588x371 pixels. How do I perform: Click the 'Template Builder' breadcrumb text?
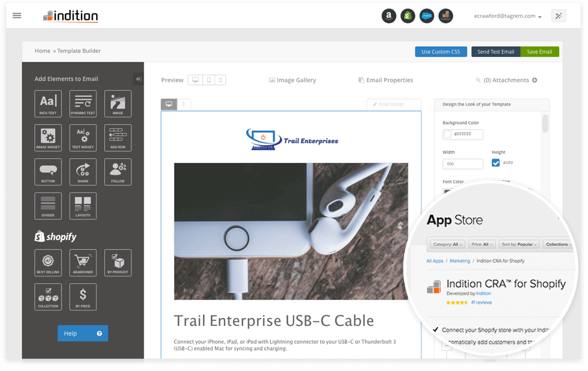[x=79, y=51]
